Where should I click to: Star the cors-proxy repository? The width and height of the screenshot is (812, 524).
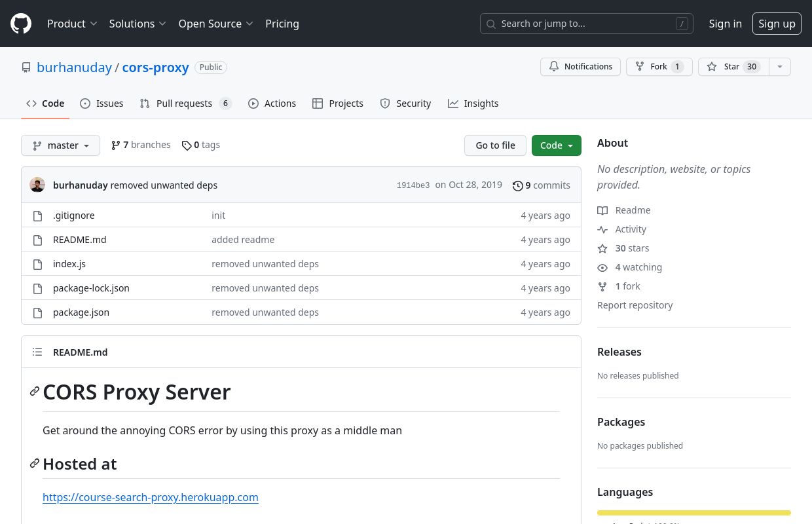coord(733,67)
